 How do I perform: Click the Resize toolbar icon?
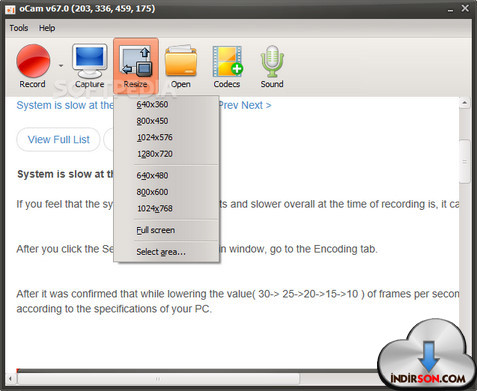point(136,66)
